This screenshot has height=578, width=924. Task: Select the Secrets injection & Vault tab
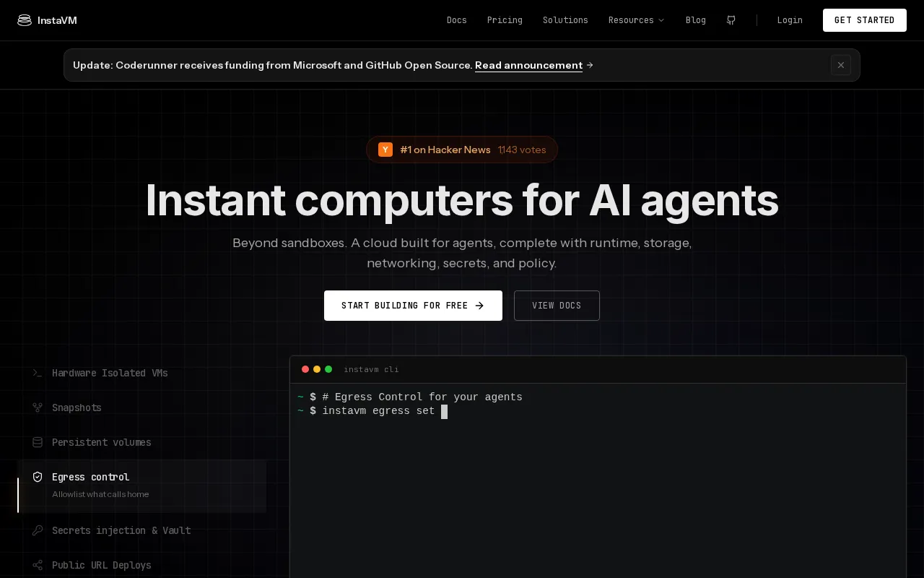tap(142, 530)
